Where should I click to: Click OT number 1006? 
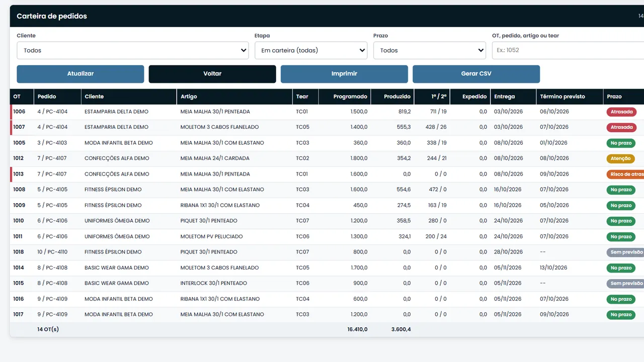19,112
